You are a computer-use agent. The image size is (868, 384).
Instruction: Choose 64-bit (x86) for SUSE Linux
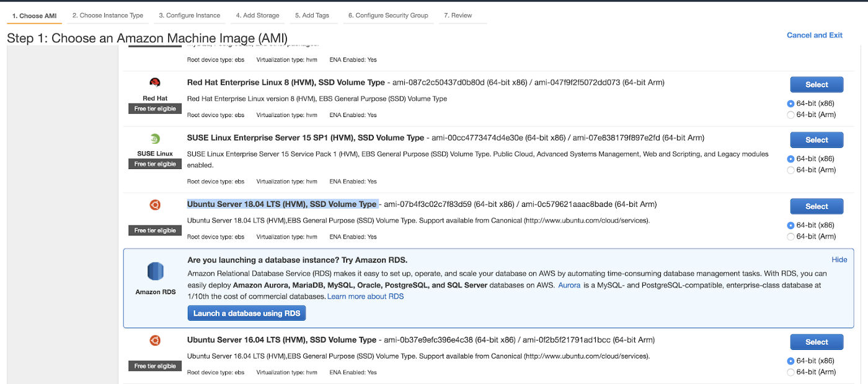[790, 159]
